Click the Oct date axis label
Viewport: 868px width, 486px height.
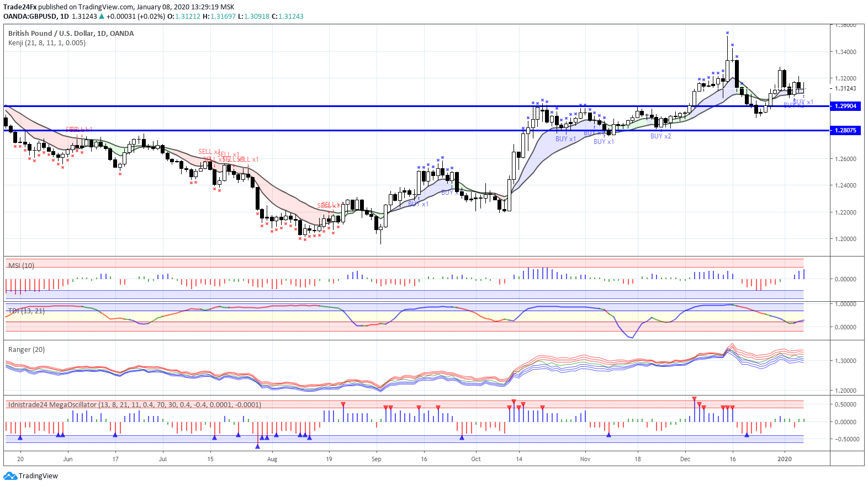476,459
